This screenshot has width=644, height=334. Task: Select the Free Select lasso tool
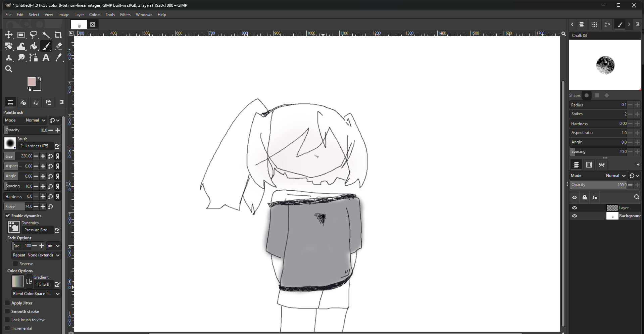[34, 35]
